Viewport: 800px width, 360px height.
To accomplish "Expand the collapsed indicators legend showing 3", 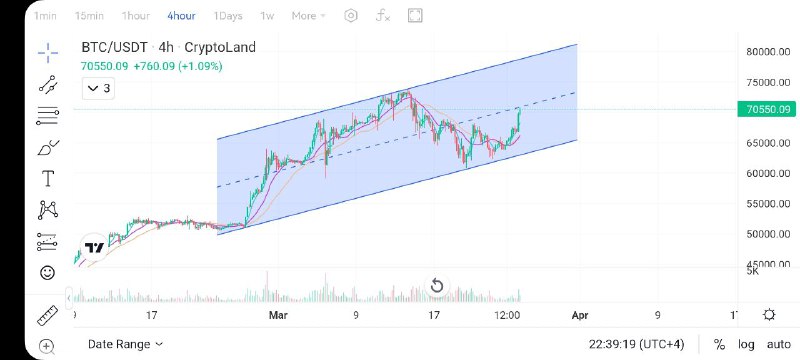I will [x=98, y=89].
